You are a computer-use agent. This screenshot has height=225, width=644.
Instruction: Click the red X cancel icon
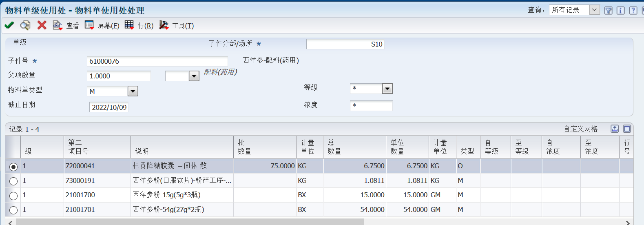(42, 25)
